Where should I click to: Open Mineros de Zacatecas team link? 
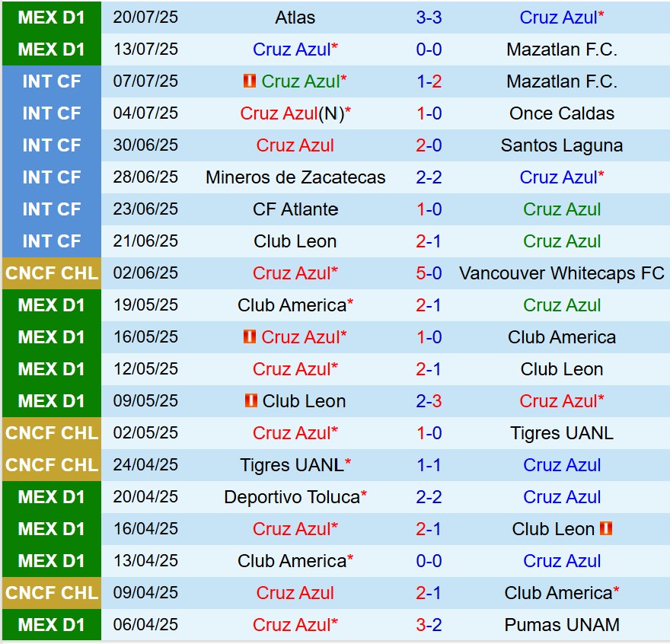tap(295, 177)
